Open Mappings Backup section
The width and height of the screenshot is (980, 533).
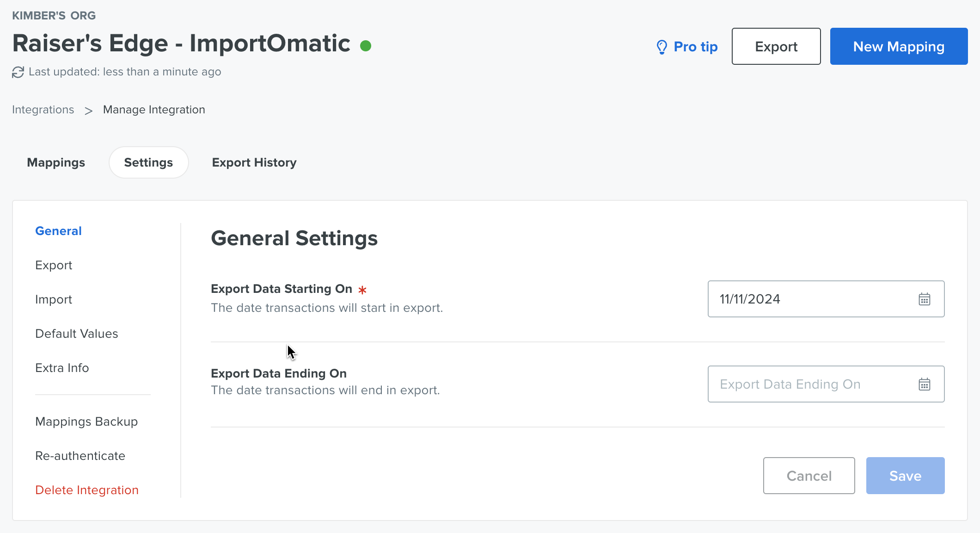tap(86, 421)
